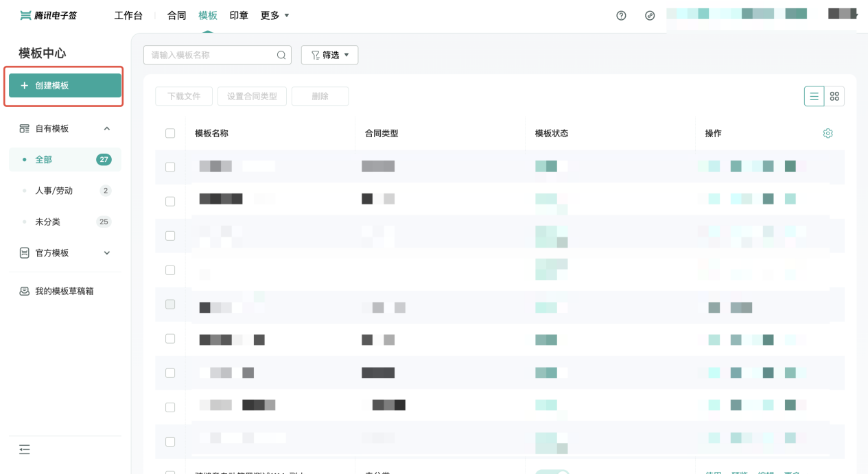The height and width of the screenshot is (474, 868).
Task: Click the 25 count badge
Action: 104,222
